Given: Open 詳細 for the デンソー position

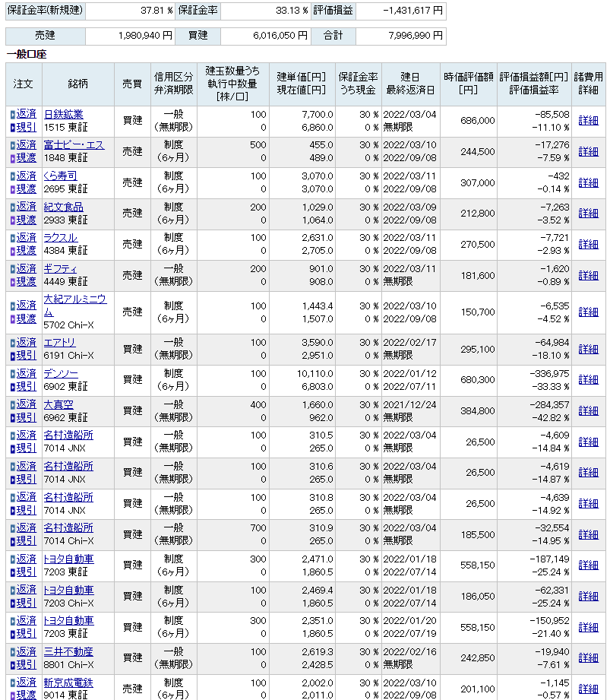Looking at the screenshot, I should click(588, 379).
